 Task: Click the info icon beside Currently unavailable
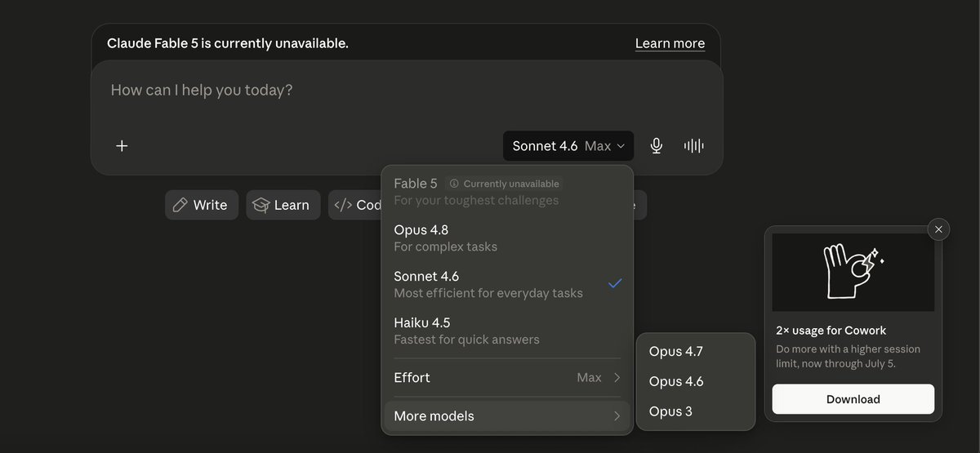[x=455, y=184]
